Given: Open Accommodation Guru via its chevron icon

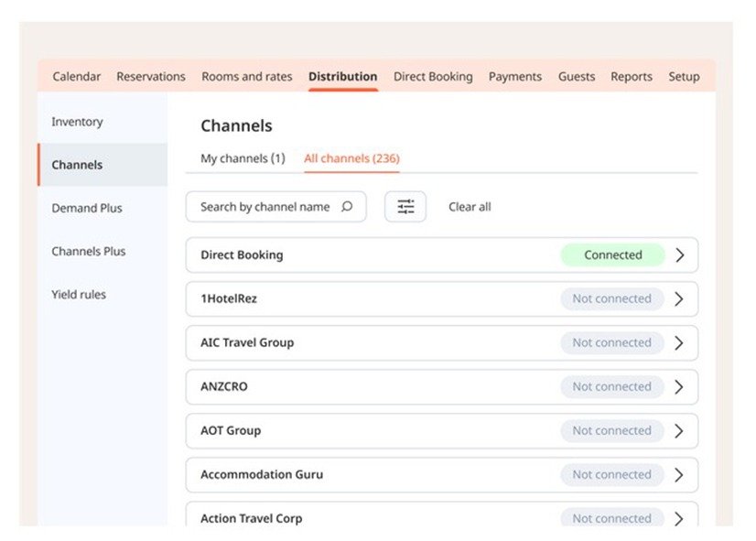Looking at the screenshot, I should coord(680,474).
